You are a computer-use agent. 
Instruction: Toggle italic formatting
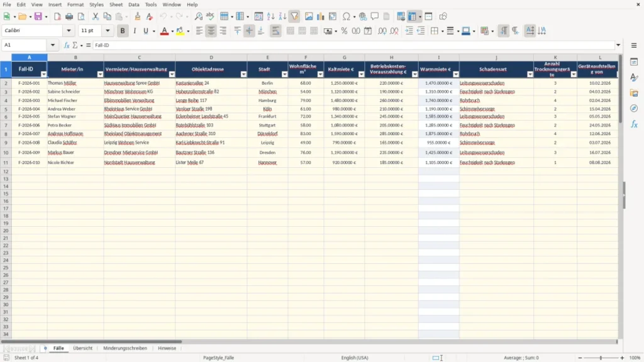click(x=135, y=31)
